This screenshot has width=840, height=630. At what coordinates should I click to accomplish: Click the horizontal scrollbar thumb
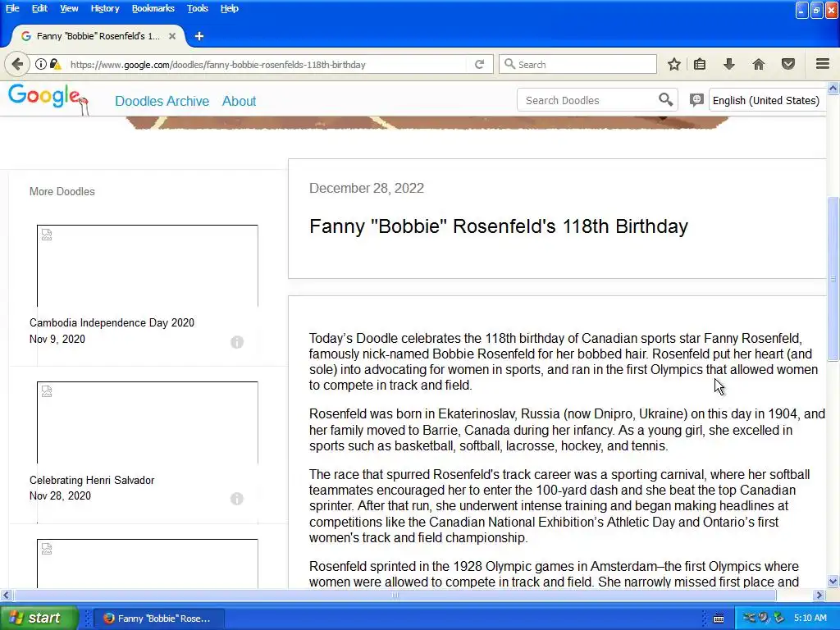tap(395, 595)
